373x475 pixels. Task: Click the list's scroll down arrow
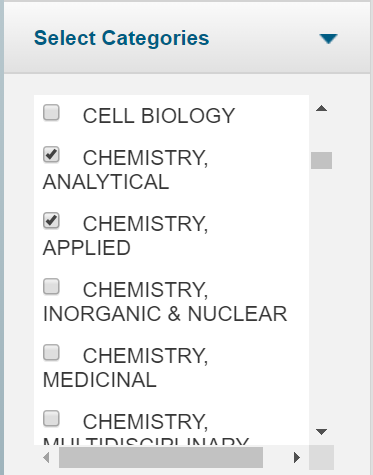pos(321,432)
